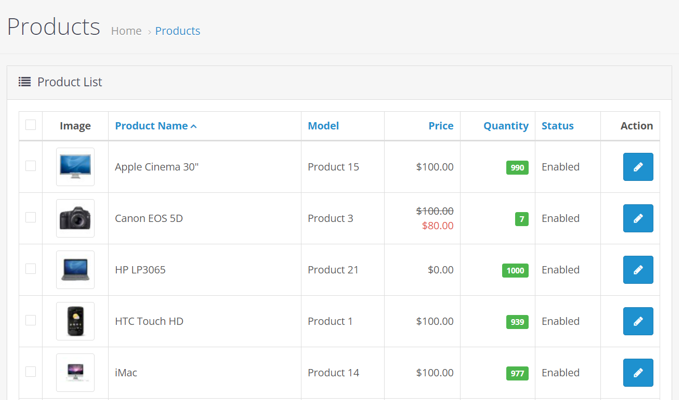Check the iMac row checkbox
679x400 pixels.
point(30,371)
